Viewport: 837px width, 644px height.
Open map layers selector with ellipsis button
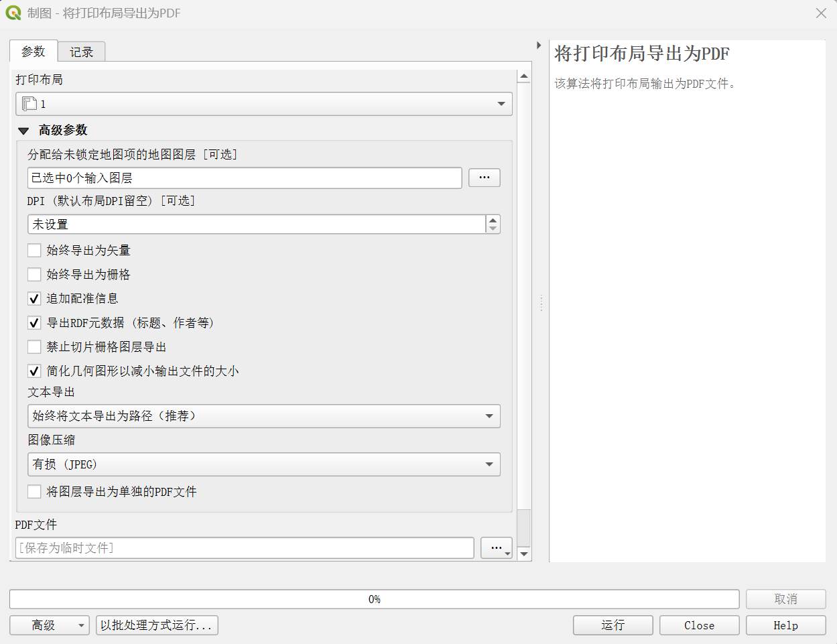(x=485, y=178)
